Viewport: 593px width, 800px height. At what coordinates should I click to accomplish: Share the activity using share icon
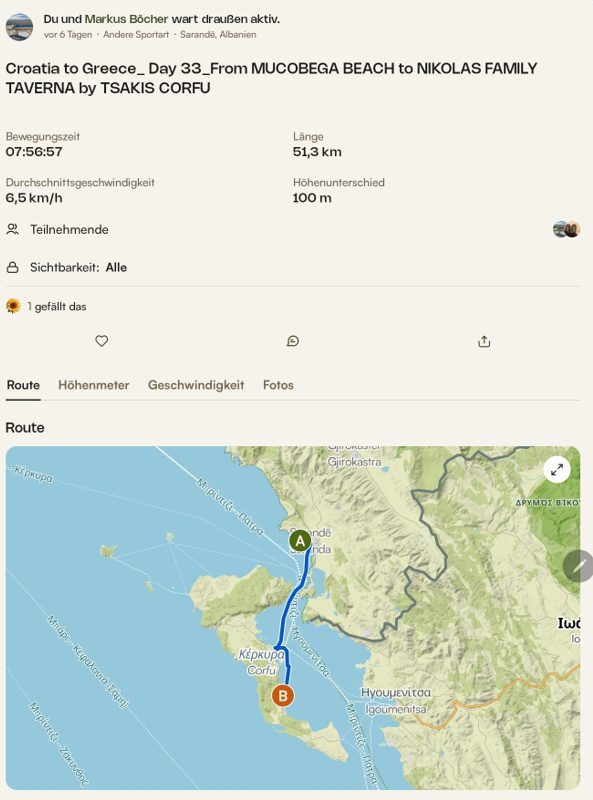[484, 341]
